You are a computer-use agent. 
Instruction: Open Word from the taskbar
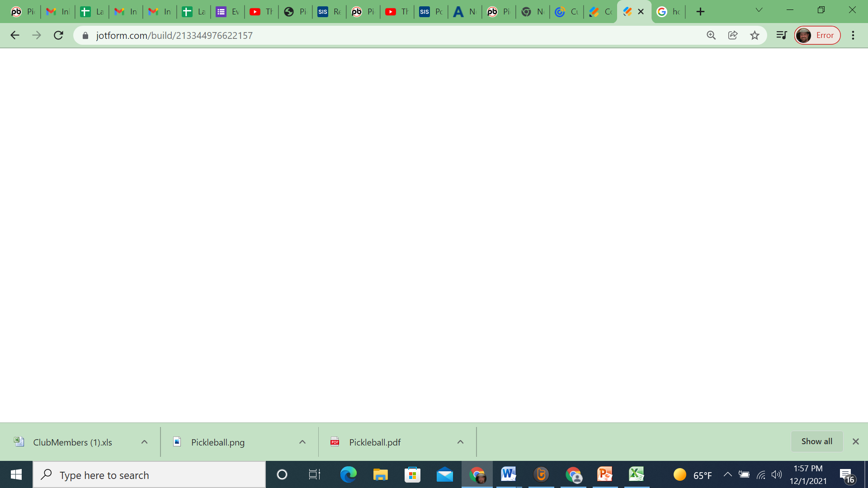[508, 474]
